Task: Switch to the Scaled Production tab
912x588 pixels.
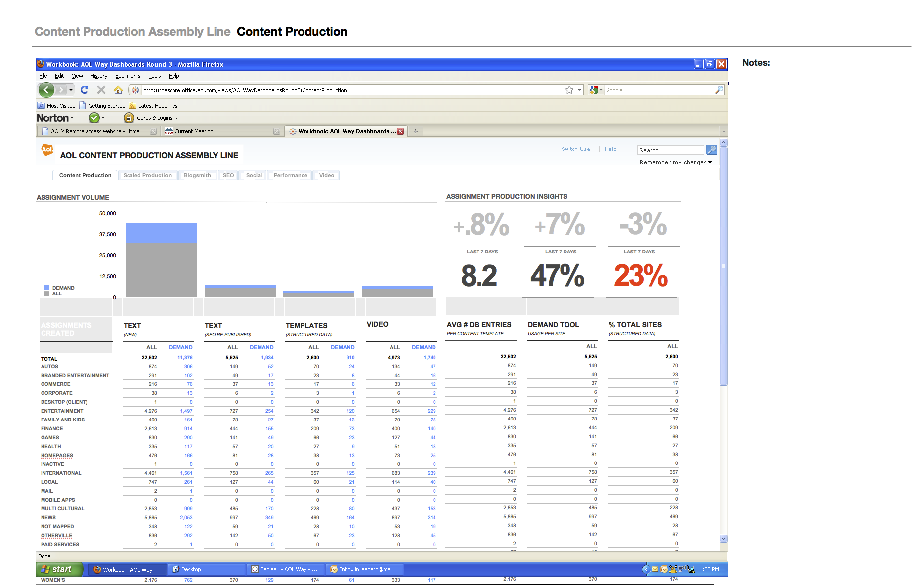Action: pyautogui.click(x=147, y=175)
